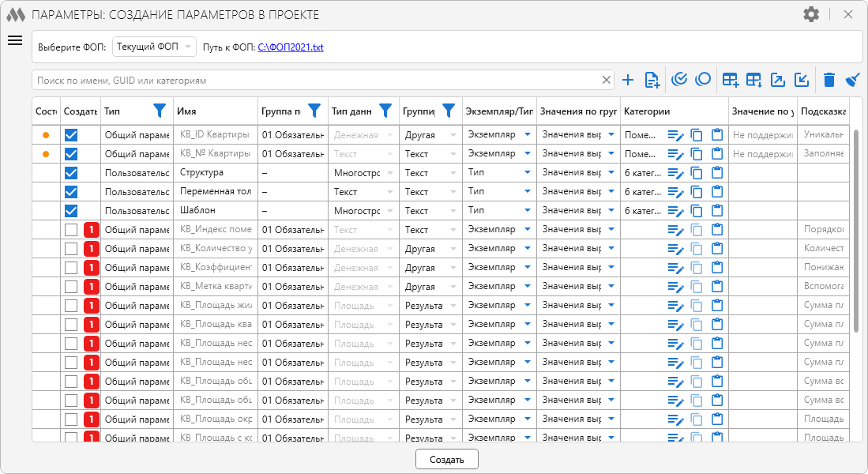Click the search field for name or GUID
The width and height of the screenshot is (868, 474).
316,81
